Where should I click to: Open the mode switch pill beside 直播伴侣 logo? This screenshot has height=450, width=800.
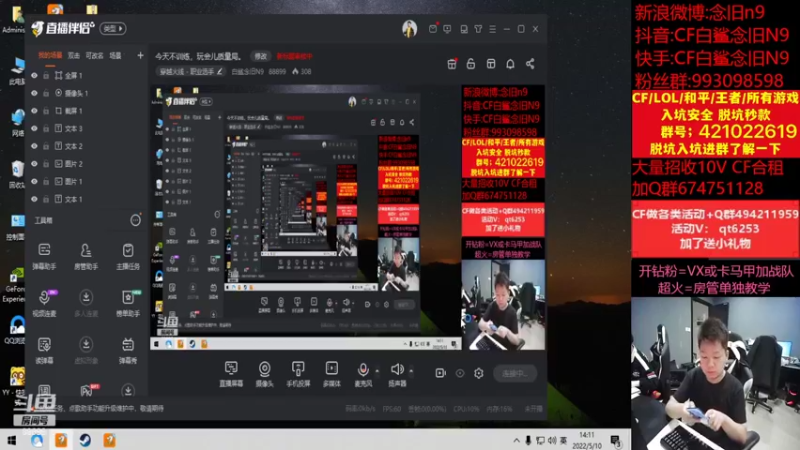point(113,29)
